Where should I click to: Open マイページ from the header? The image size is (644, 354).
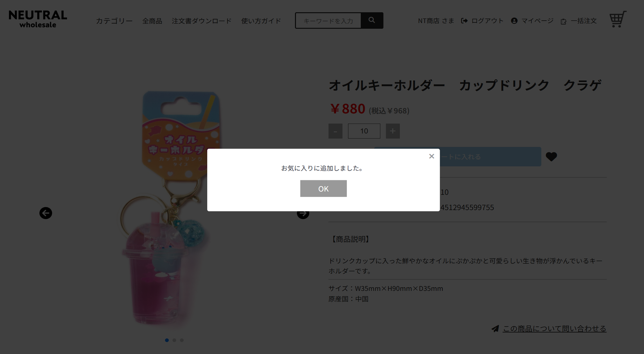pos(532,21)
